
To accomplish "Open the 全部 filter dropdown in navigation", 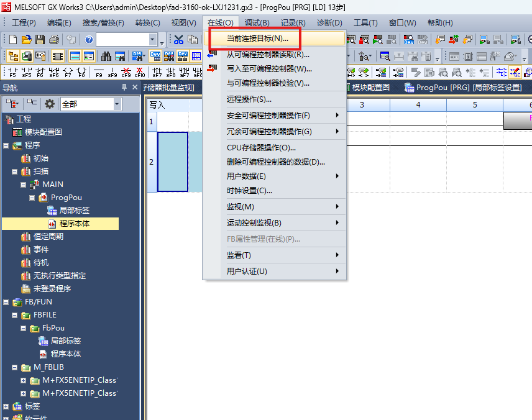I will (x=117, y=104).
